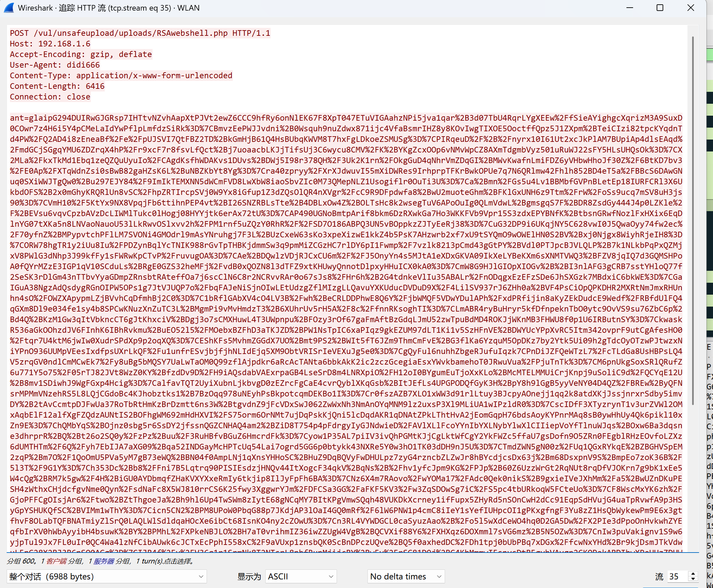Image resolution: width=713 pixels, height=588 pixels.
Task: Close the Wireshark stream dialog
Action: click(x=691, y=8)
